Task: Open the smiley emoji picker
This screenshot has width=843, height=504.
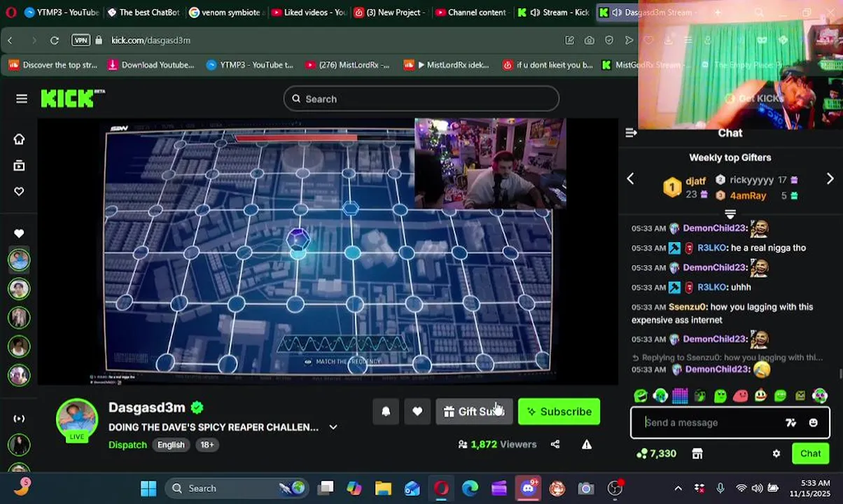Action: 813,423
